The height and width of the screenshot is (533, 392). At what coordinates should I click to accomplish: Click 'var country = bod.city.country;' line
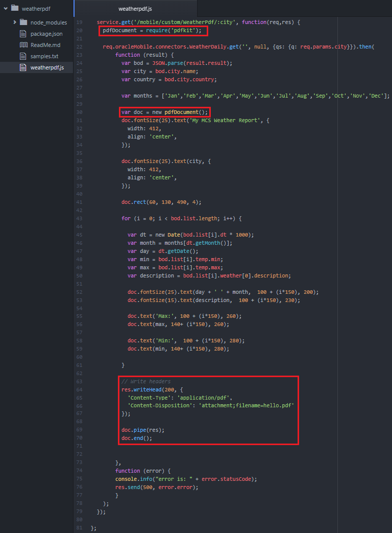[x=169, y=79]
